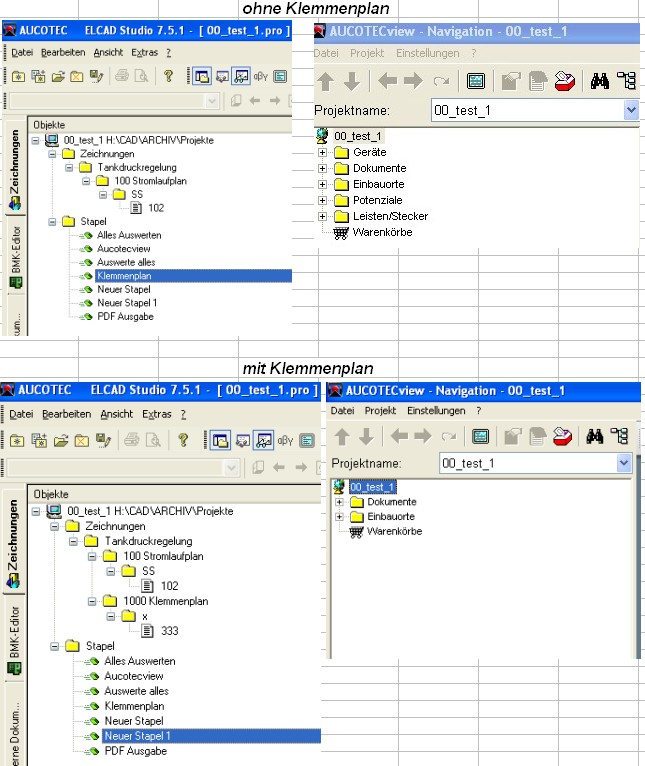Select the highlighted Klemmenplan batch in the ohne Klemmenplan ELCAD tree
The image size is (645, 766).
point(194,276)
